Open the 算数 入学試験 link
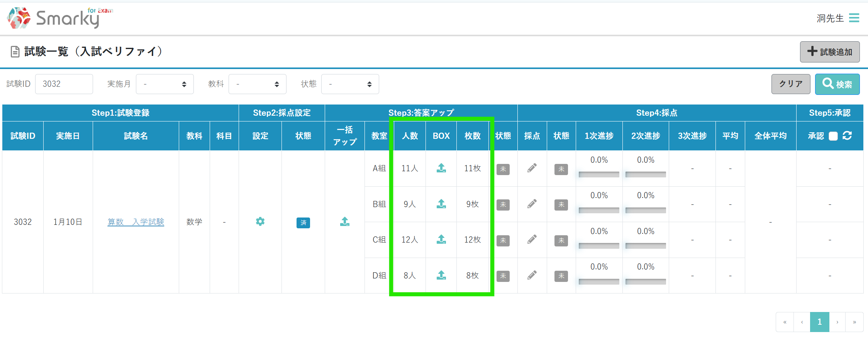The image size is (868, 344). [x=136, y=222]
